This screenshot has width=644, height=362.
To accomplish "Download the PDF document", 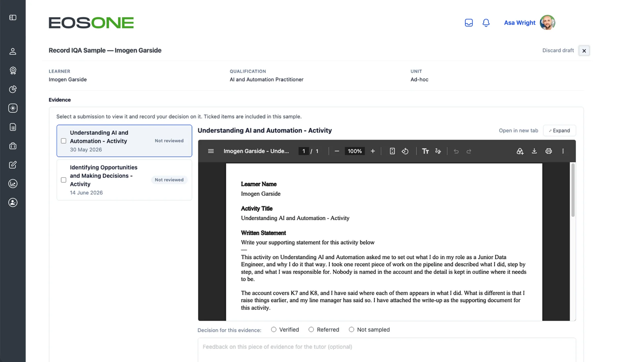I will point(534,151).
